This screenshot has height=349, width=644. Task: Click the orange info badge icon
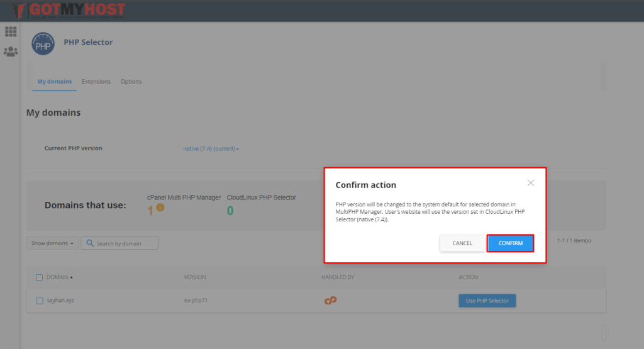pos(160,208)
